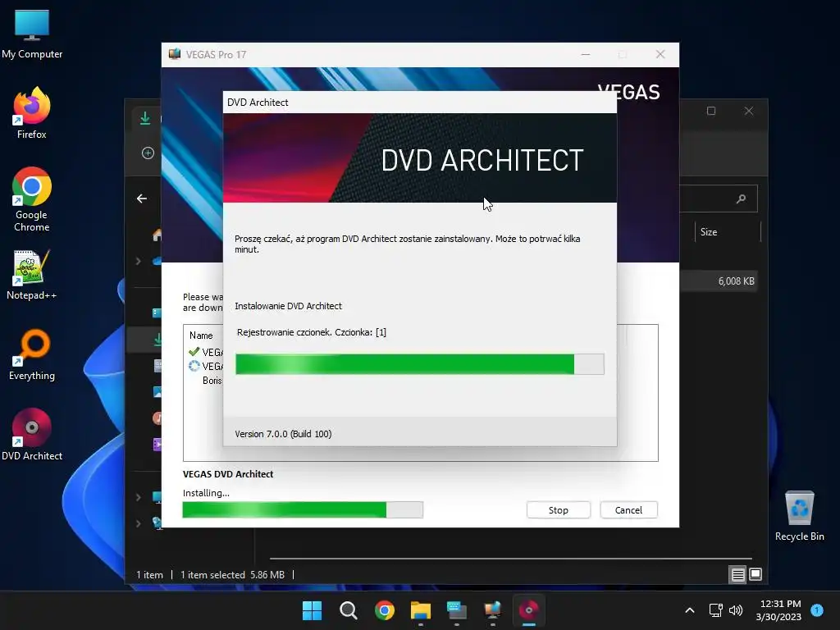Click Stop button in VEGAS Pro installer
The height and width of the screenshot is (630, 840).
tap(558, 510)
